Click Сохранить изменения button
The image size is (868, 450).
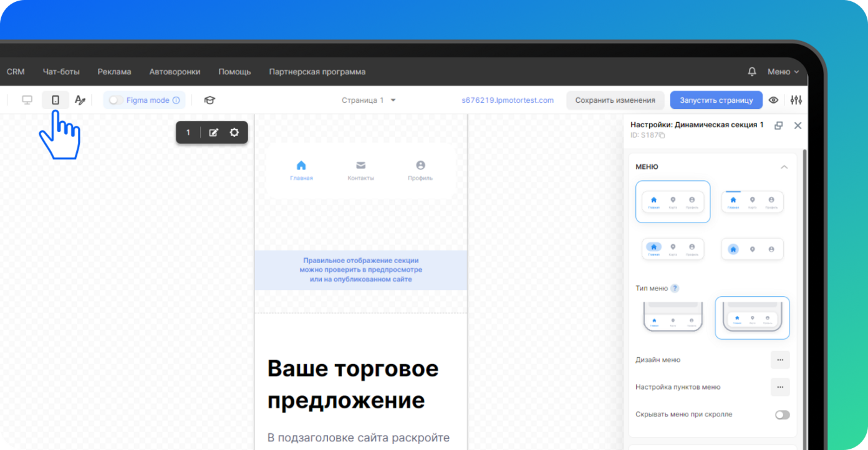click(x=615, y=100)
